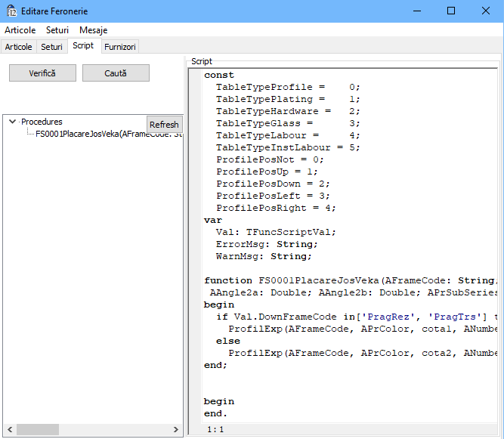Click the ProfilExp line containing cota2

pyautogui.click(x=363, y=353)
